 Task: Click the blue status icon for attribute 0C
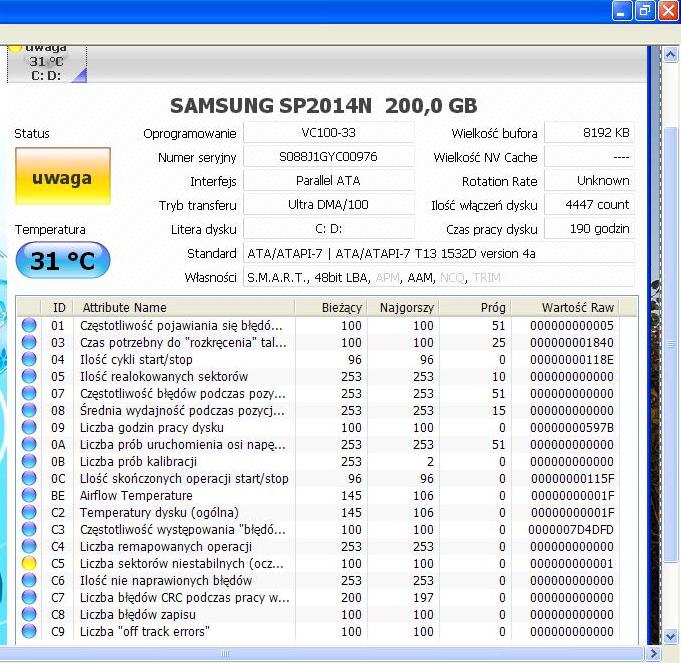point(29,478)
